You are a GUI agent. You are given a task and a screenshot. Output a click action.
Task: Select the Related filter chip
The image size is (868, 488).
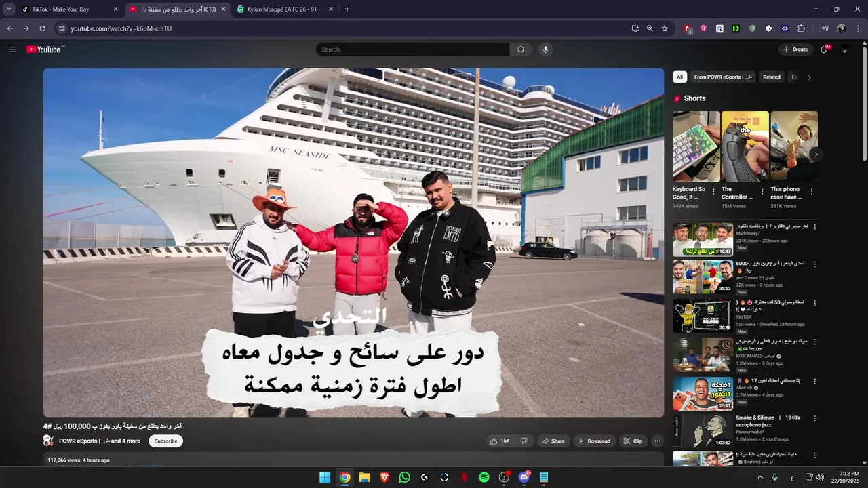pyautogui.click(x=772, y=77)
